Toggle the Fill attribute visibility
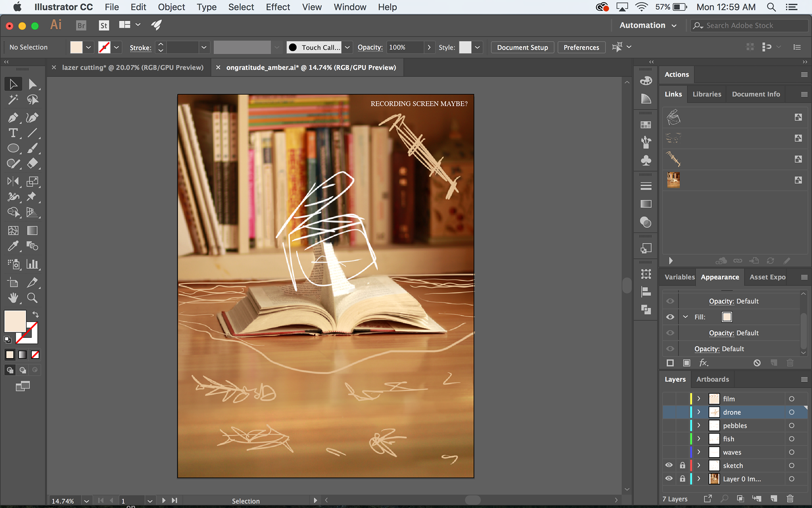 [x=670, y=317]
